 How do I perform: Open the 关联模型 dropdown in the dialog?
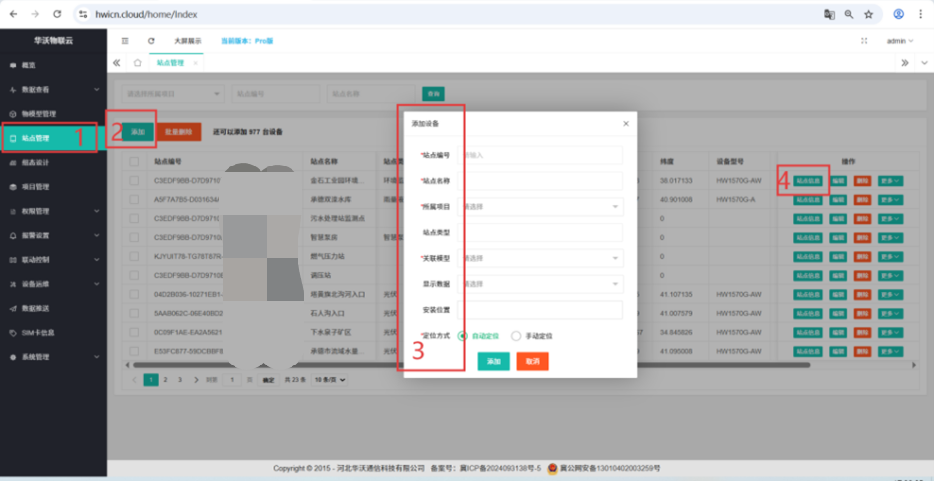(x=540, y=258)
